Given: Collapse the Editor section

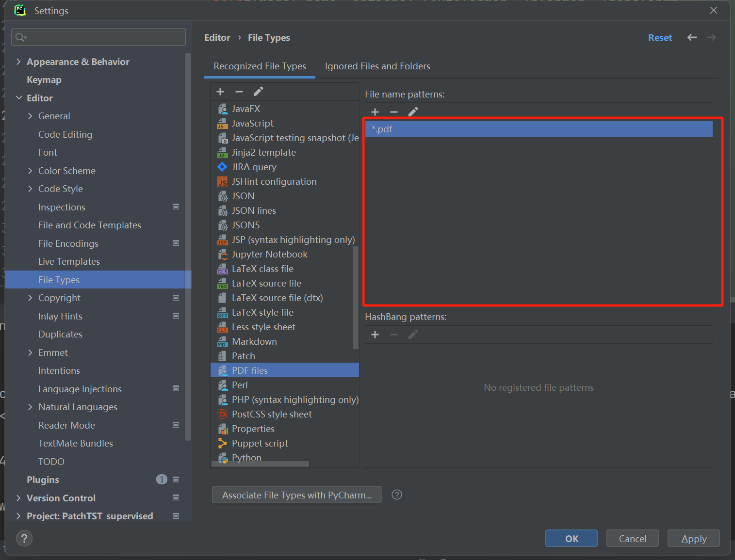Looking at the screenshot, I should [x=19, y=98].
